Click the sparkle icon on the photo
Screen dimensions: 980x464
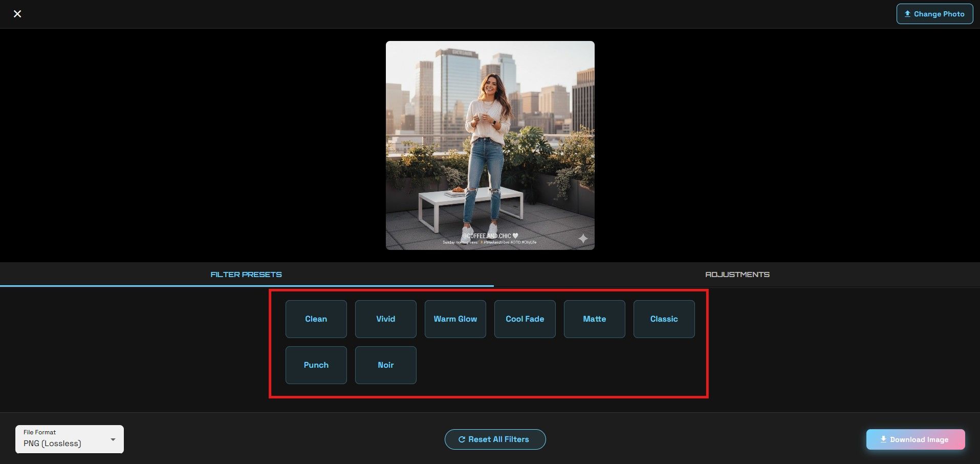(584, 239)
